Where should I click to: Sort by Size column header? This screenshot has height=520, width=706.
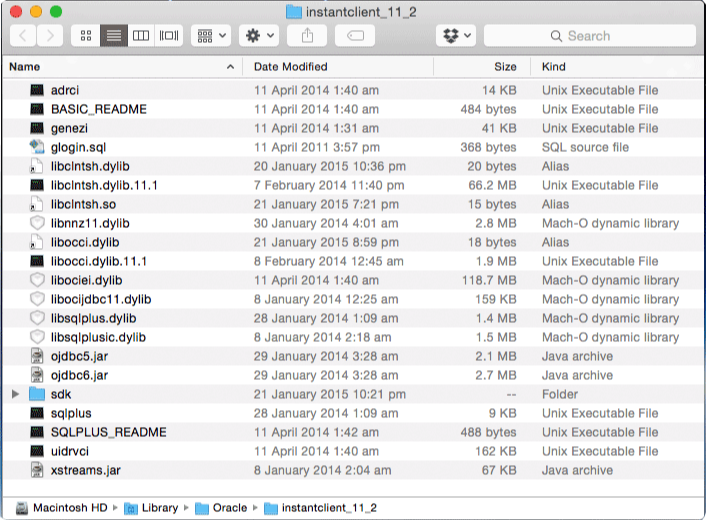(482, 67)
